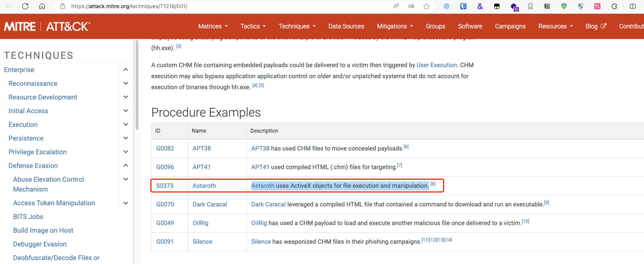Screen dimensions: 644x264
Task: Click the translate page icon in address bar
Action: (411, 6)
